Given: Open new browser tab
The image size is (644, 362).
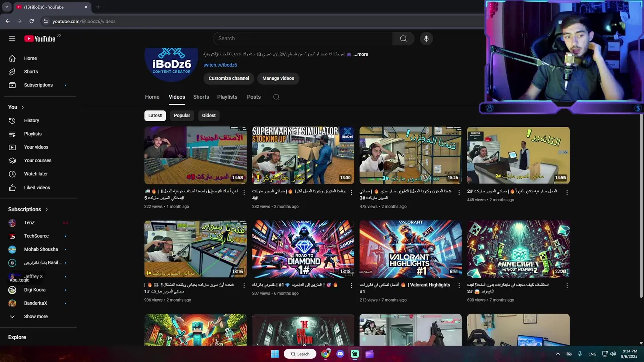Looking at the screenshot, I should 98,7.
